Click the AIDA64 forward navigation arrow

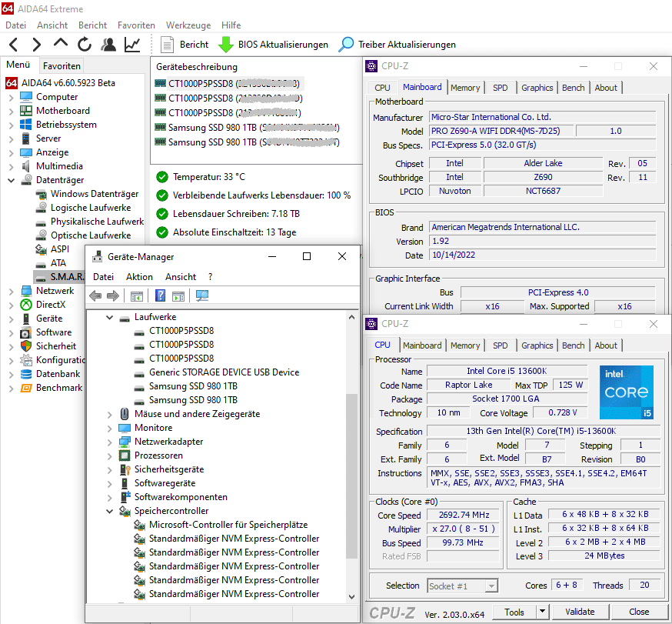tap(37, 44)
